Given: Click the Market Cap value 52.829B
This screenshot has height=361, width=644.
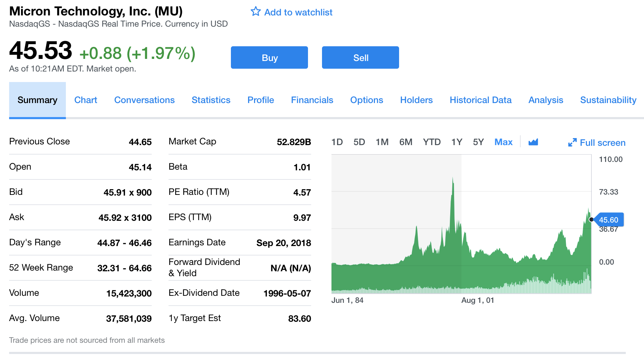Looking at the screenshot, I should coord(294,142).
